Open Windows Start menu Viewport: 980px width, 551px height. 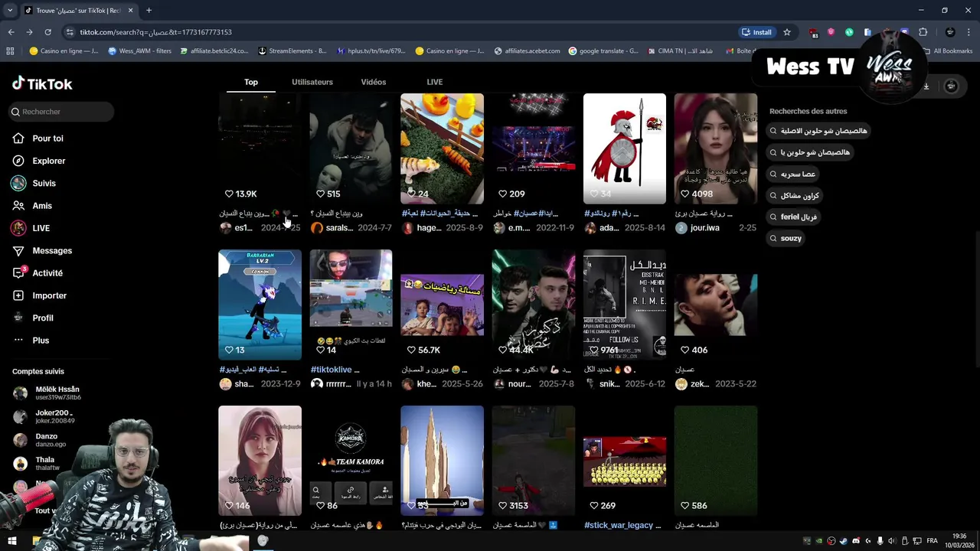[11, 541]
